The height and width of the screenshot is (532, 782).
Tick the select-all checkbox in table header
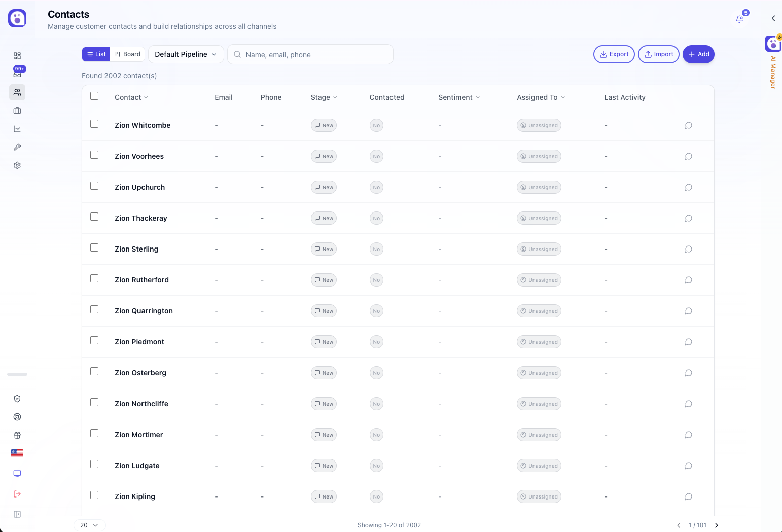[x=94, y=96]
